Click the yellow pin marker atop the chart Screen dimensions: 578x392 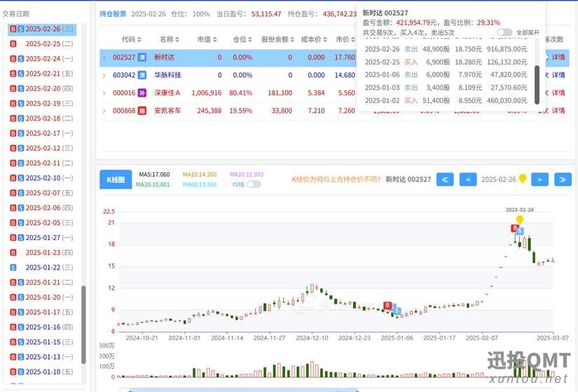(520, 220)
